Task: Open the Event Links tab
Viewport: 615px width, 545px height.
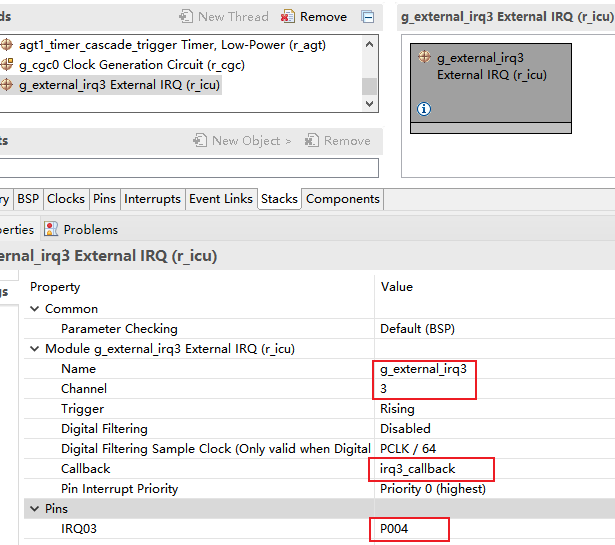Action: 221,199
